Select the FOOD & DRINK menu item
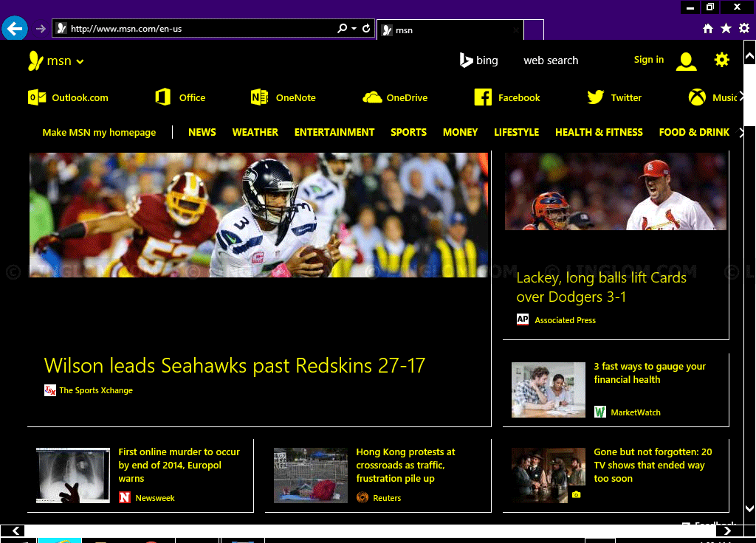756x543 pixels. click(694, 132)
